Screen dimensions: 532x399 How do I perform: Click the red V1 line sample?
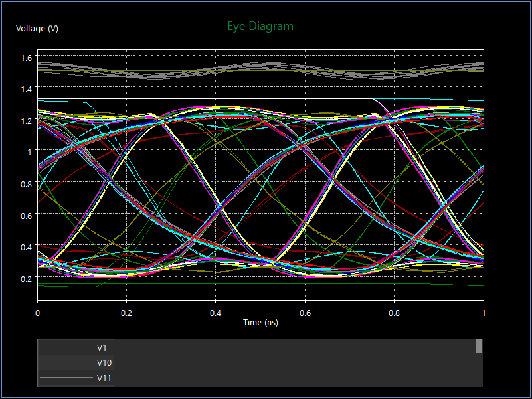tap(66, 347)
